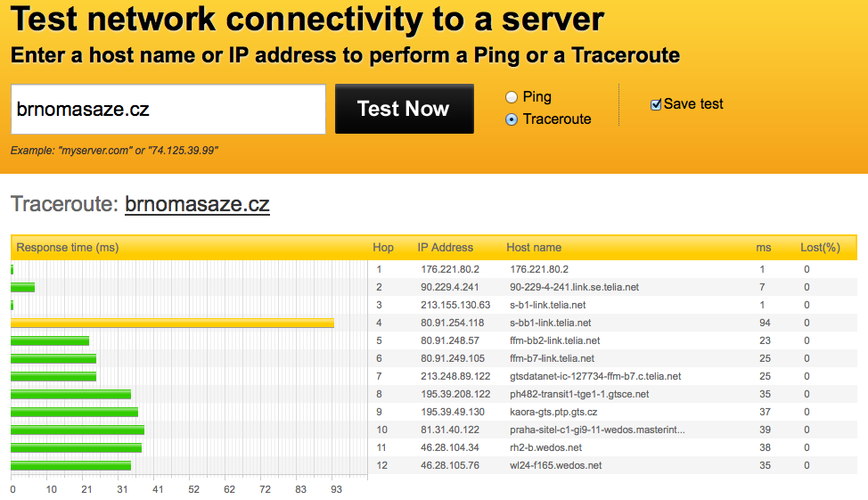Open the brnomasaze.cz link in Traceroute heading
Screen dimensions: 868x500
point(197,204)
